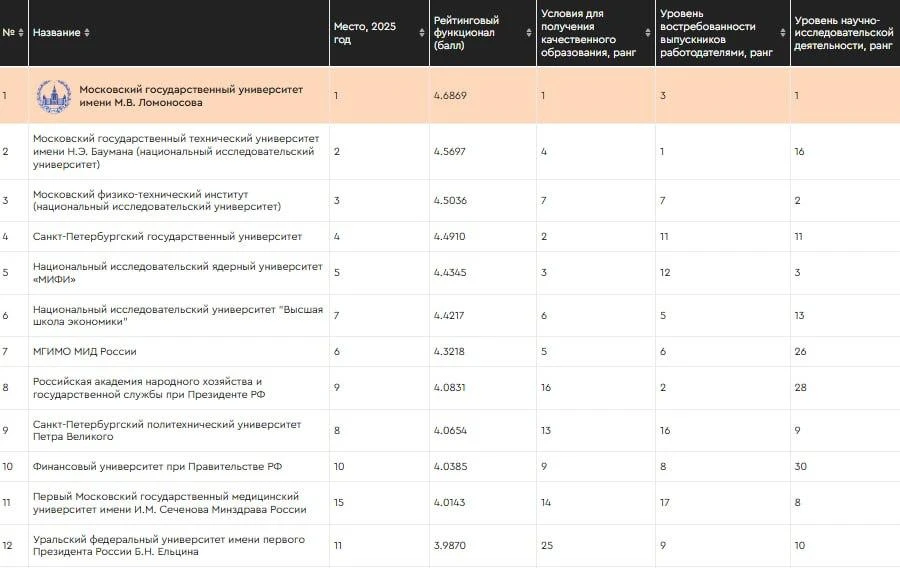Select Санкт-Петербургский политехнический университет Петра Великого
Screen dimensions: 900x568
pyautogui.click(x=166, y=430)
